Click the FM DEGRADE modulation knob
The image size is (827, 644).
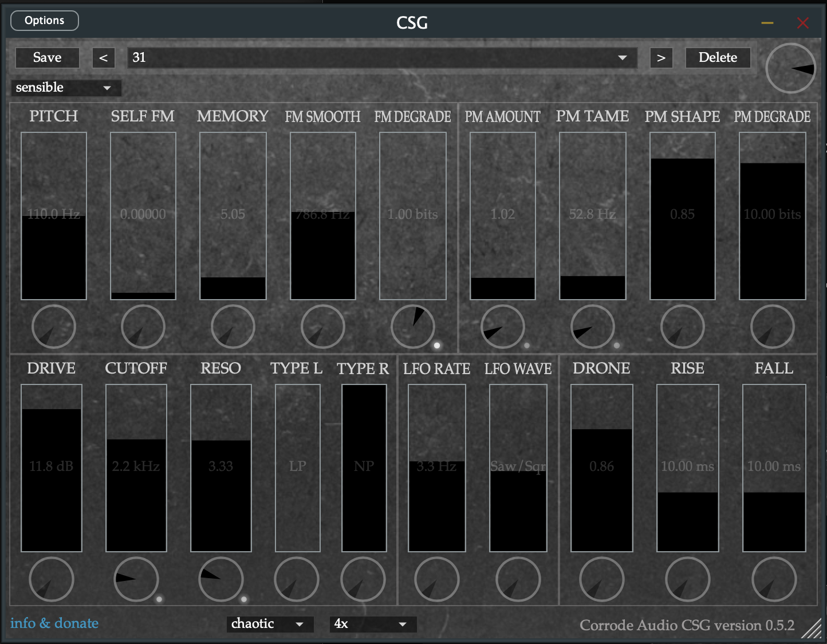412,327
